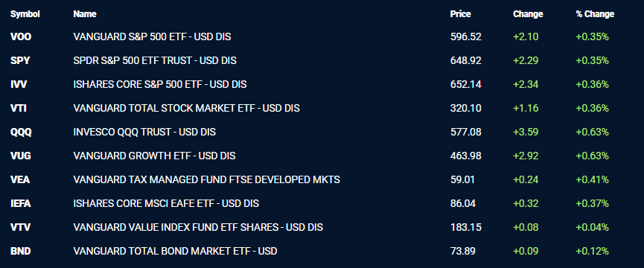
Task: Click the VTI symbol
Action: 19,109
